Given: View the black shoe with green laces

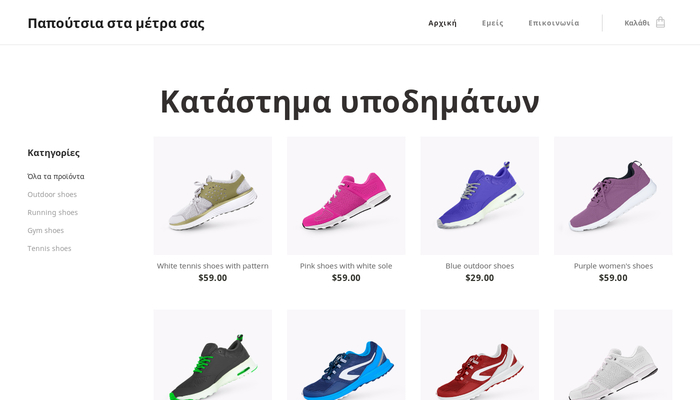Looking at the screenshot, I should point(213,355).
